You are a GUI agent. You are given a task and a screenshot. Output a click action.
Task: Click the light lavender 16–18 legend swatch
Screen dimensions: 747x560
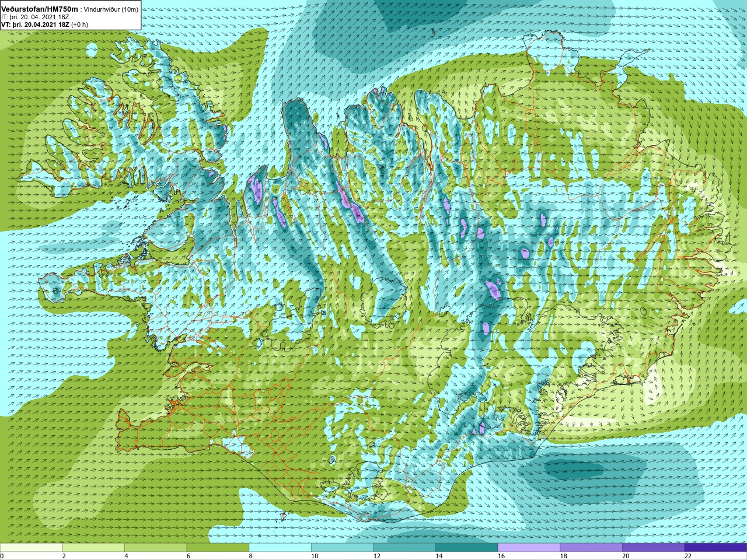click(x=529, y=548)
